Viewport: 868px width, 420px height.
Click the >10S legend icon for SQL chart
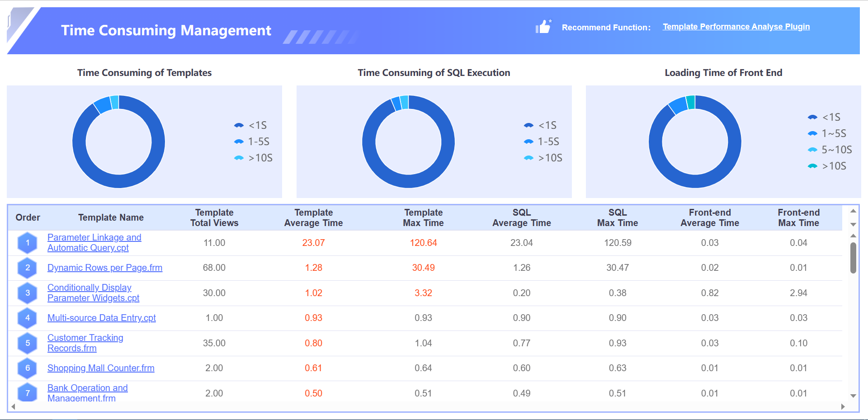(x=528, y=158)
